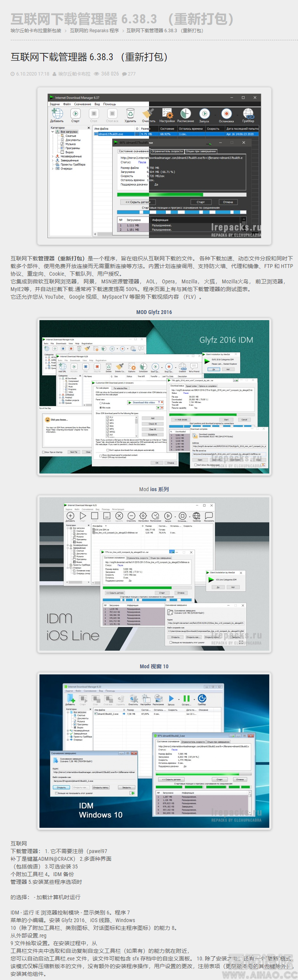Image resolution: width=298 pixels, height=980 pixels.
Task: Click the green progress bar in iOS Line download dialog
Action: 147,587
